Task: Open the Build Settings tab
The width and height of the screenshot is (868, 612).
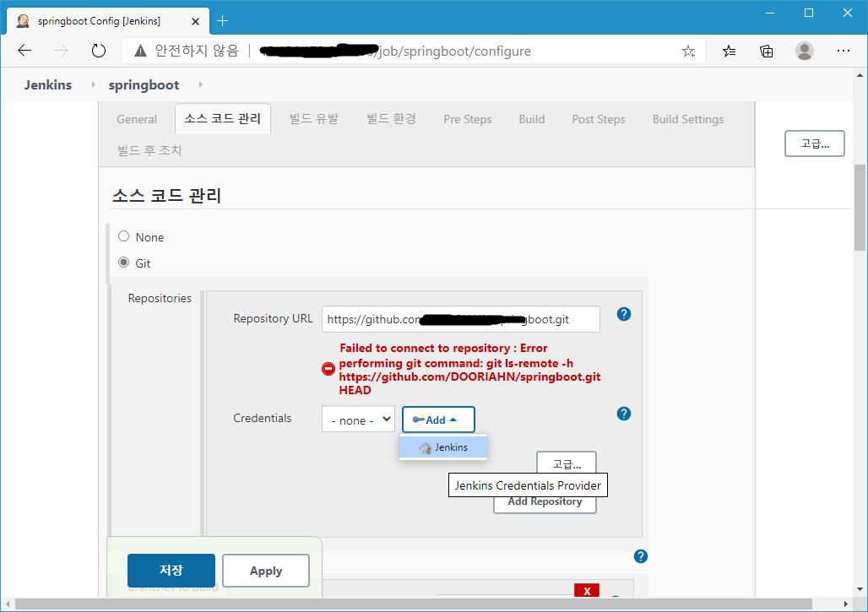Action: tap(688, 119)
